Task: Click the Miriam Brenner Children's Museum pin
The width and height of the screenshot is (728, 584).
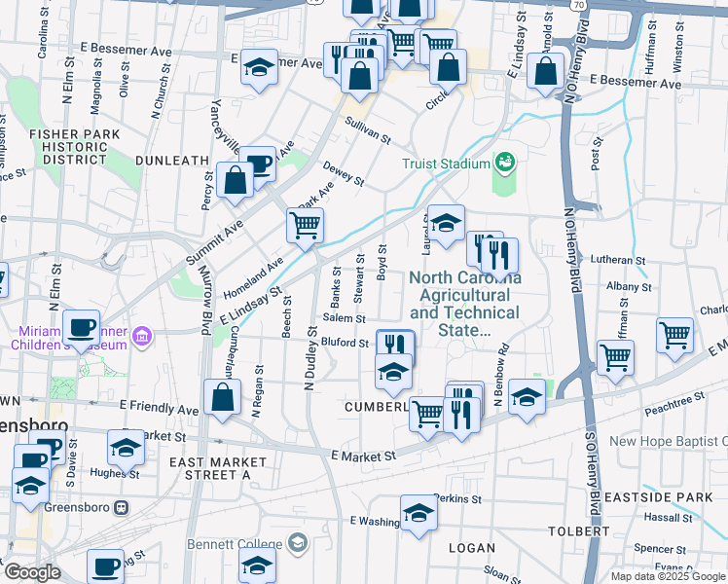Action: pyautogui.click(x=142, y=336)
